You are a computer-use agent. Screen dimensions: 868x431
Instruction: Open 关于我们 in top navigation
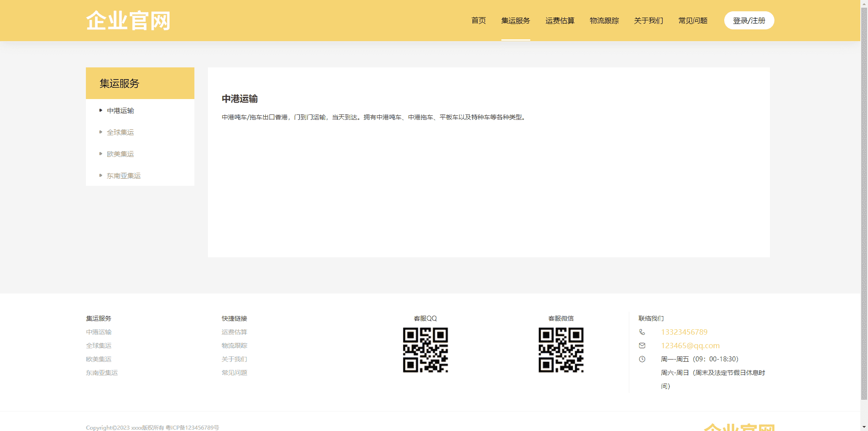coord(648,20)
